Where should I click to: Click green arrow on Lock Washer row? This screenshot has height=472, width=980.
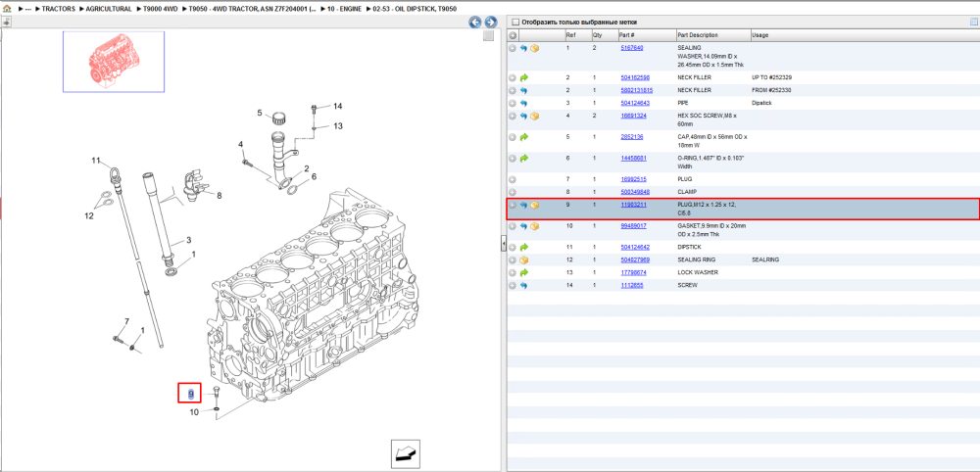click(523, 273)
